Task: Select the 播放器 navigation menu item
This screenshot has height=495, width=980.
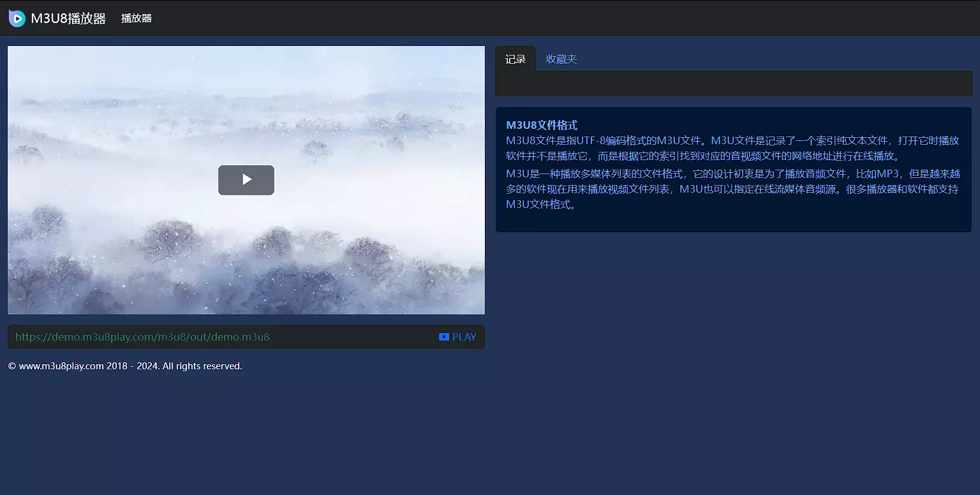Action: [137, 18]
